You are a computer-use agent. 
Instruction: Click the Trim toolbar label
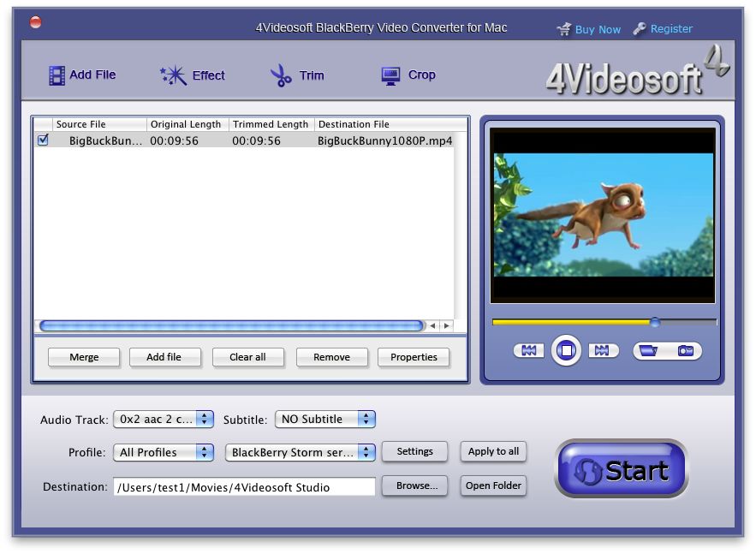312,75
